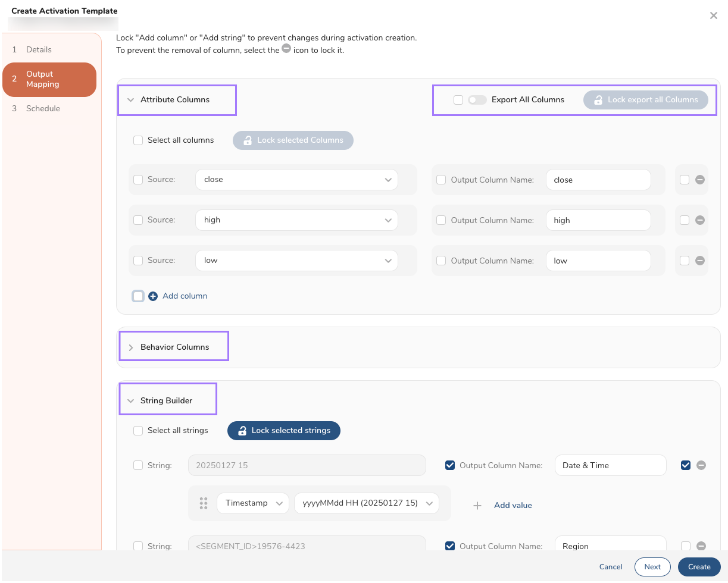Click the remove icon for high column
Screen dimensions: 728x583
click(x=700, y=220)
